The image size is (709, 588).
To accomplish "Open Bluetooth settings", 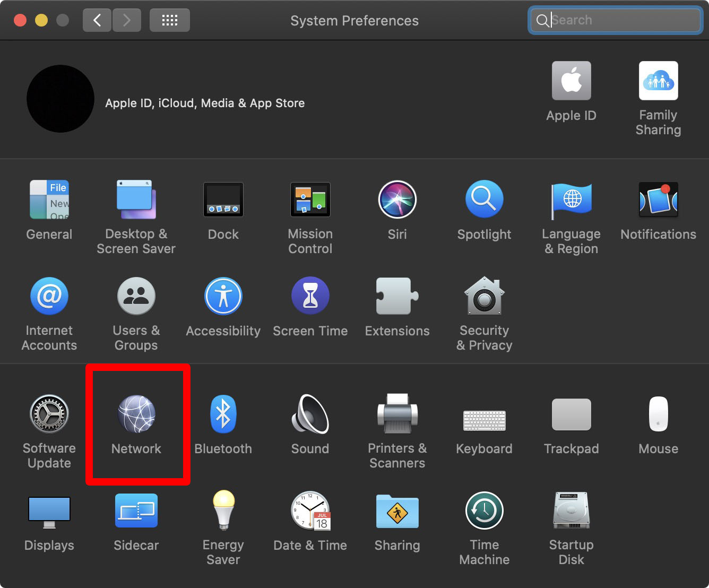I will pos(223,422).
